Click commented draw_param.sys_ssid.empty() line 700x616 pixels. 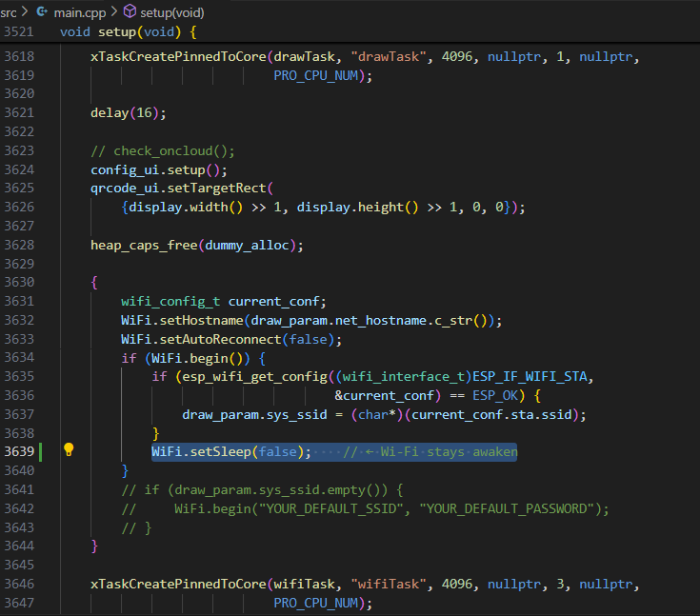(262, 490)
